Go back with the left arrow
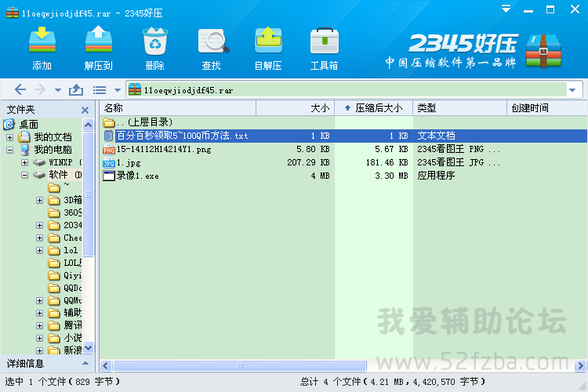The image size is (588, 392). click(x=20, y=89)
